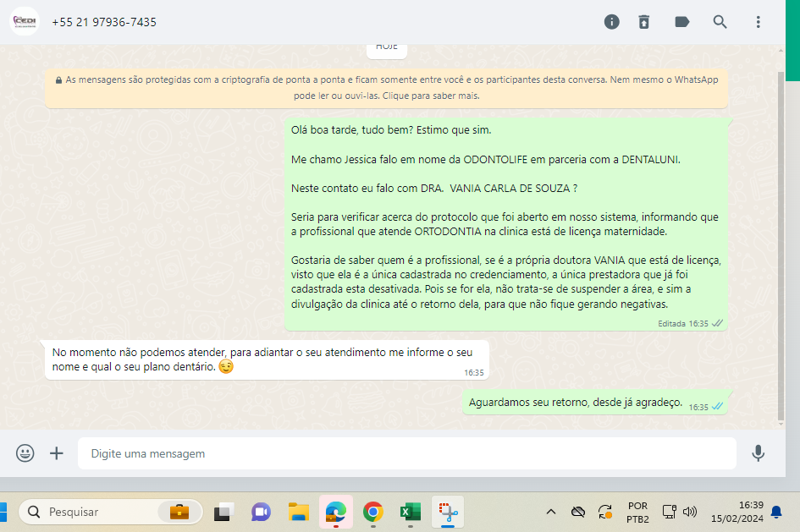This screenshot has width=800, height=532.
Task: Click the 16:35 timestamp of received message
Action: pos(474,373)
